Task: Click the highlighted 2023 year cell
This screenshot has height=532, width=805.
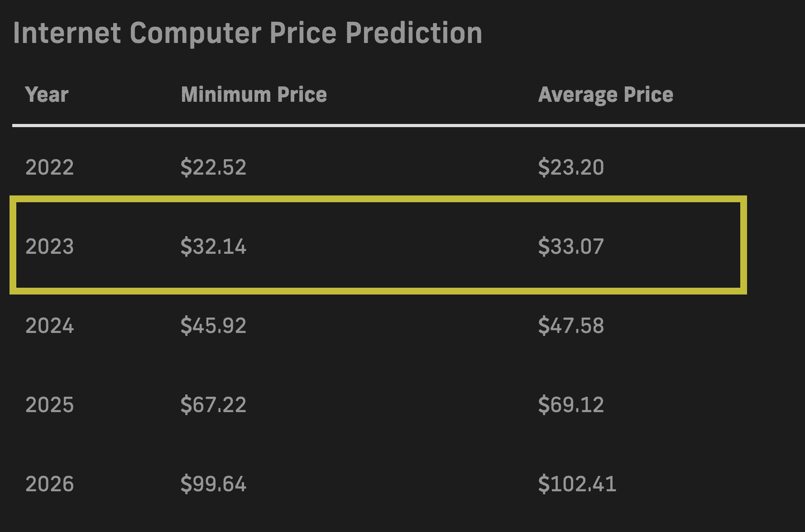Action: (49, 247)
